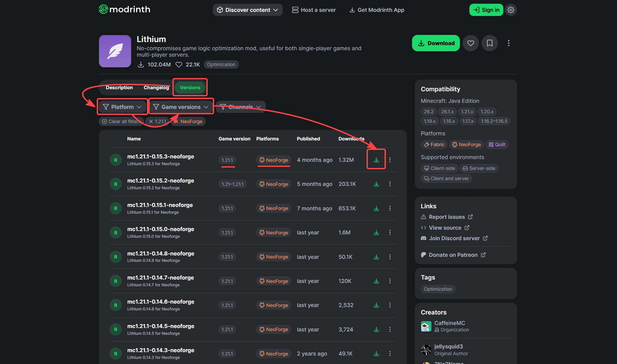Image resolution: width=617 pixels, height=364 pixels.
Task: Open the three-dot menu for mc1.21.1-0.15.0-neoforge
Action: coord(390,232)
